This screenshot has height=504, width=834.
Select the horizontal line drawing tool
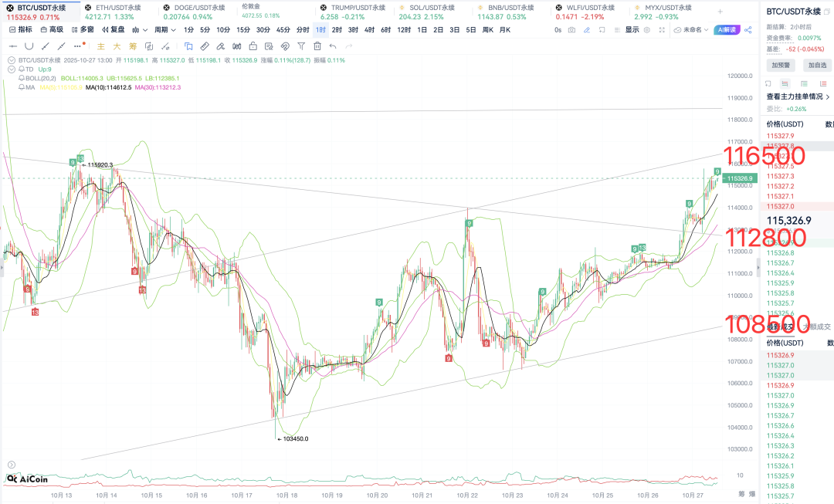[13, 46]
